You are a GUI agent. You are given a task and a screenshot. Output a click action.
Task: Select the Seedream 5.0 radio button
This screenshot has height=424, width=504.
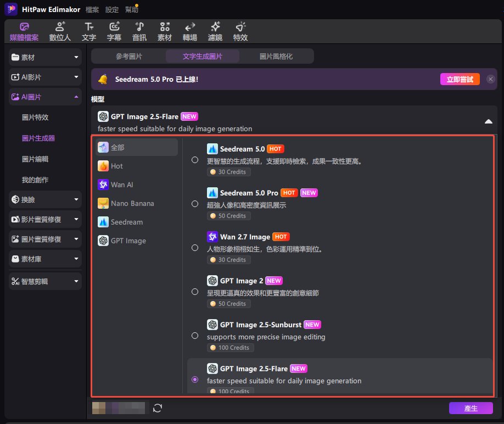click(195, 160)
